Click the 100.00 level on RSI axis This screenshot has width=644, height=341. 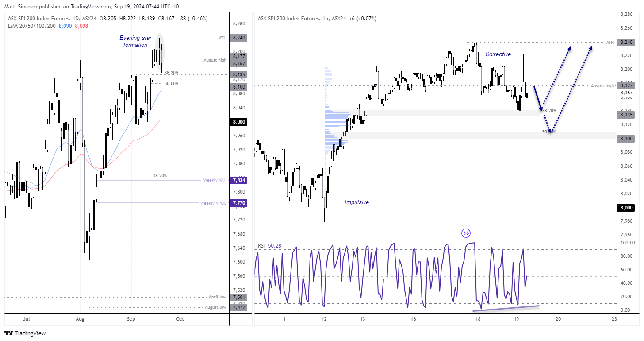point(629,243)
